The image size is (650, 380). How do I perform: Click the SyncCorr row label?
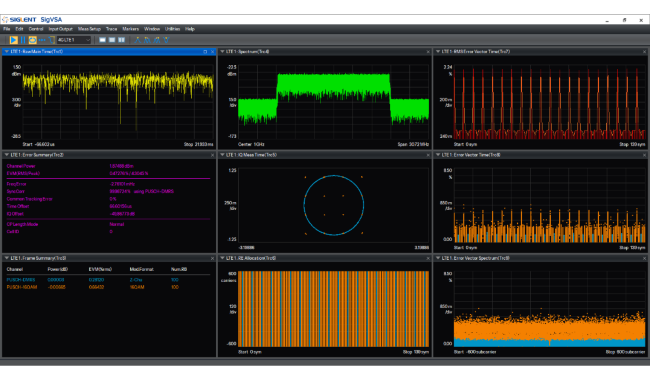(15, 191)
